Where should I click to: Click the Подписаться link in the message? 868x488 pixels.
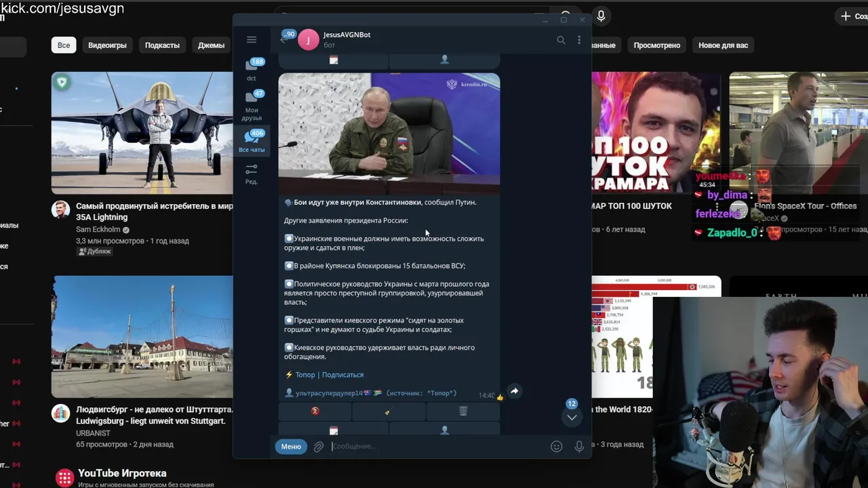[342, 375]
